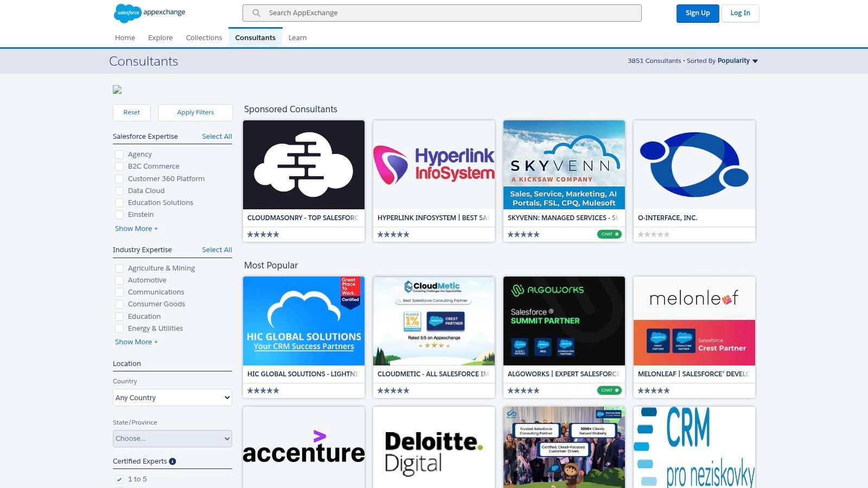Click the star rating on the Melonleaf tile
868x488 pixels.
(x=654, y=390)
